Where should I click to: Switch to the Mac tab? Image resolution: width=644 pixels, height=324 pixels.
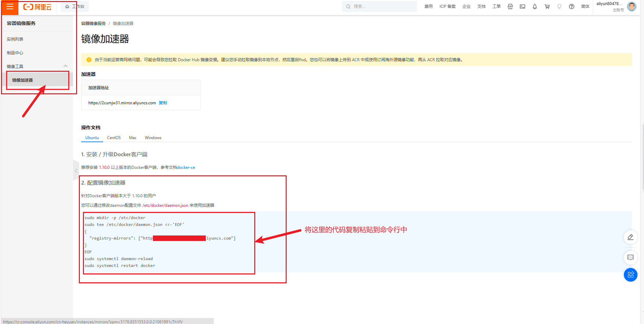point(133,138)
